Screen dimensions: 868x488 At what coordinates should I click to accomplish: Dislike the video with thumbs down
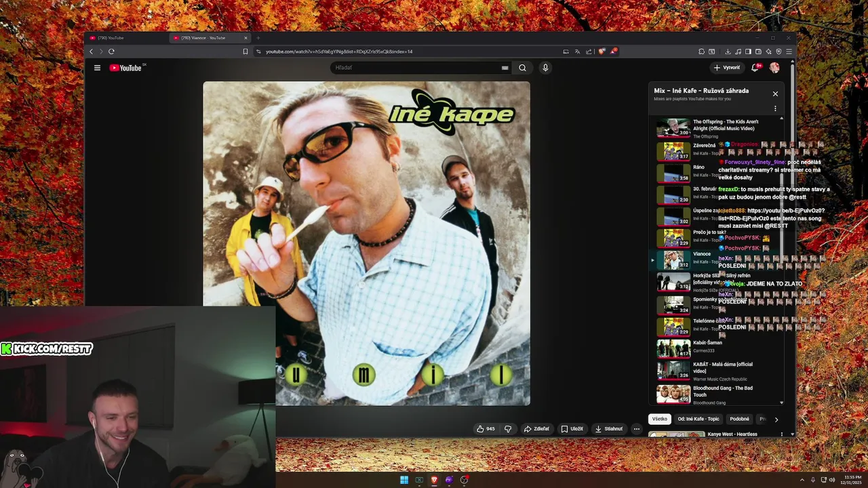point(508,428)
